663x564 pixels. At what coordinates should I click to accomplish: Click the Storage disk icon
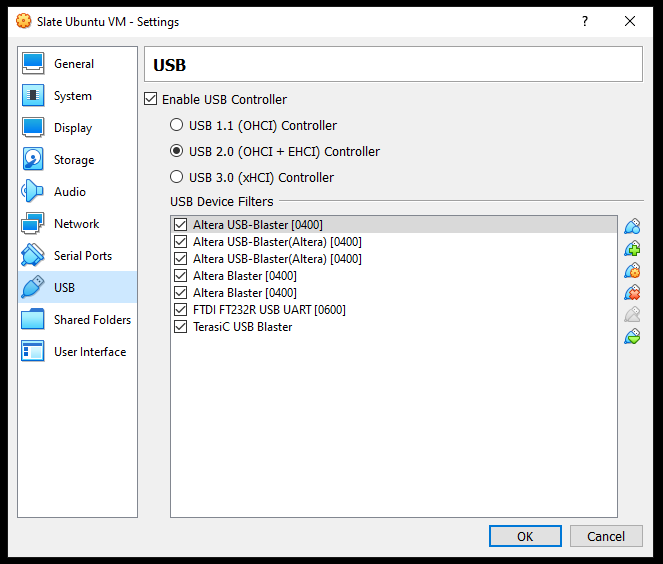pos(33,159)
